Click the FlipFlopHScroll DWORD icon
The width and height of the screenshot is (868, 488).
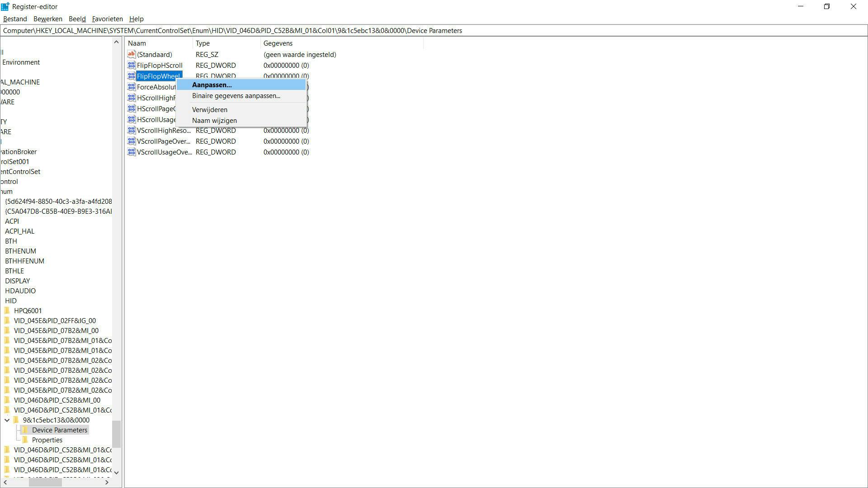pos(132,65)
